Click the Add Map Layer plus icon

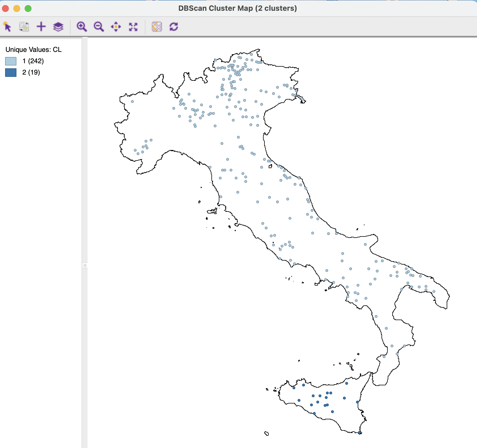(x=41, y=27)
